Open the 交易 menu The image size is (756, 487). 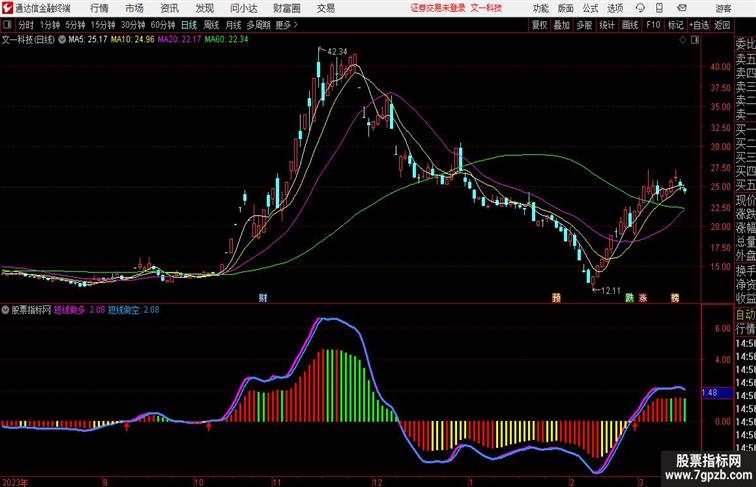coord(325,8)
